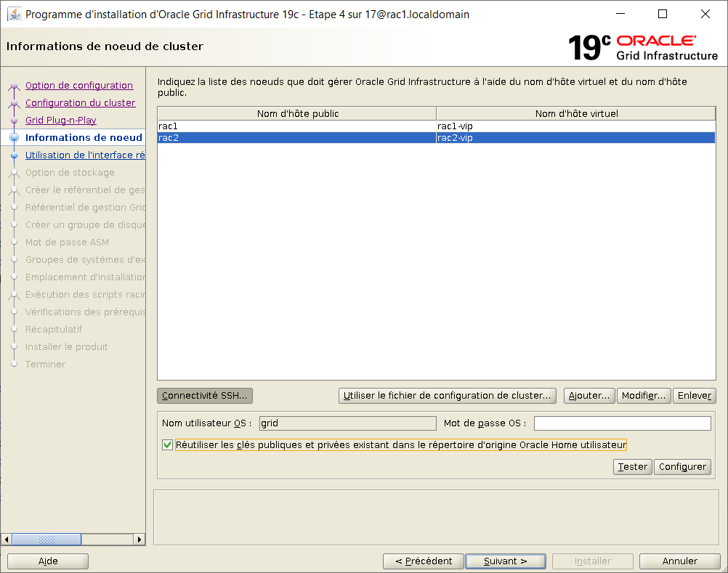Click left arrow of sidebar horizontal scrollbar
This screenshot has height=573, width=728.
(7, 539)
